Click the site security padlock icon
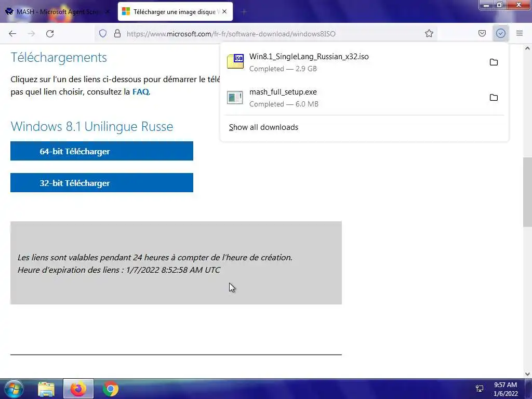Screen dimensions: 532x399 (117, 33)
